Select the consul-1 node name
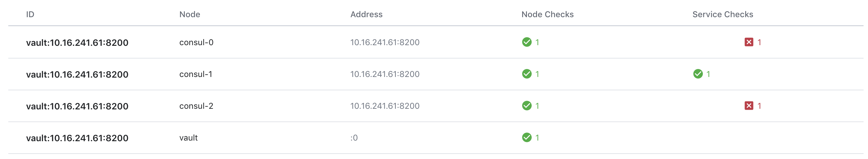 click(195, 74)
